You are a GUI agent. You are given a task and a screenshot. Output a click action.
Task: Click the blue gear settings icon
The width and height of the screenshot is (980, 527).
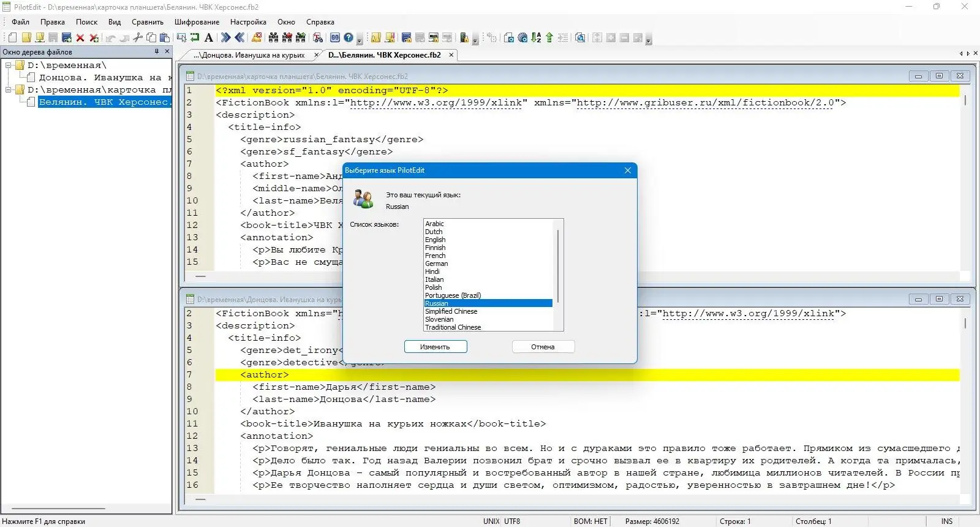tap(522, 38)
